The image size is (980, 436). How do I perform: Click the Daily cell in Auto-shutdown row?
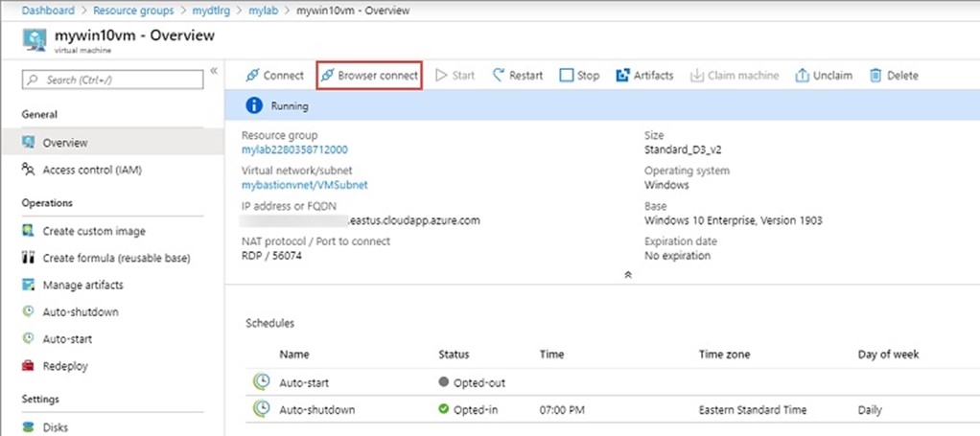tap(870, 410)
